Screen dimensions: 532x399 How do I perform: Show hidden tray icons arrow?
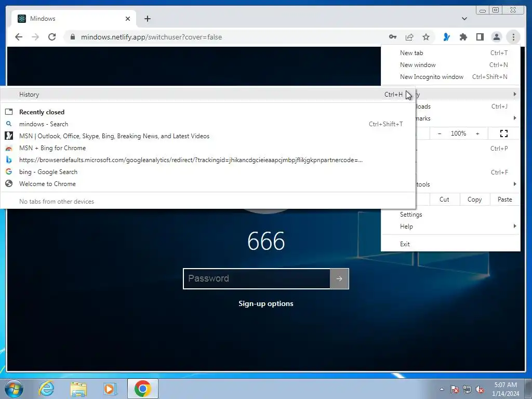point(442,389)
